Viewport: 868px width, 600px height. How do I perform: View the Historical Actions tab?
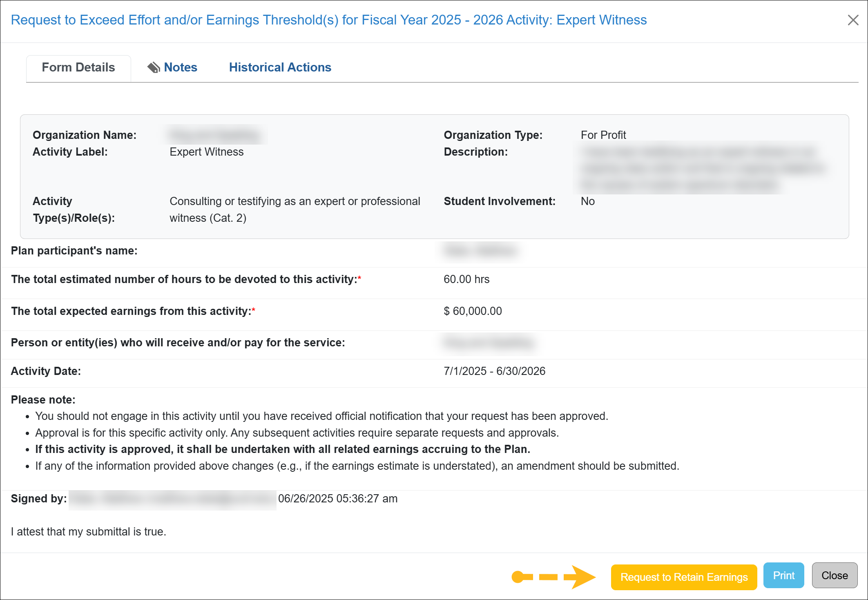280,67
